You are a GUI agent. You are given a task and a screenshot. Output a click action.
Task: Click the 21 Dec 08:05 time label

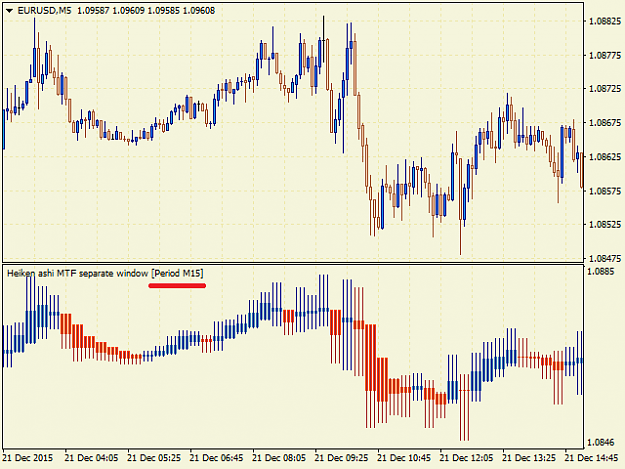pyautogui.click(x=279, y=458)
